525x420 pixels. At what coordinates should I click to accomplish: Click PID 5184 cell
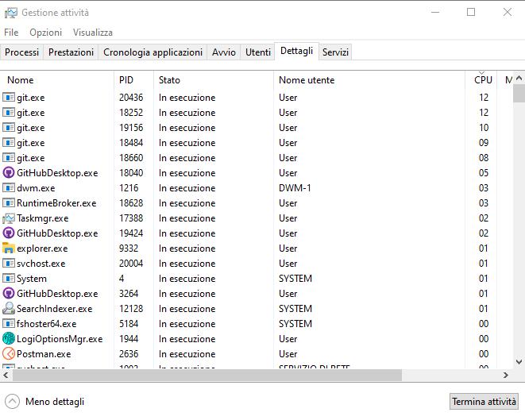pyautogui.click(x=129, y=324)
